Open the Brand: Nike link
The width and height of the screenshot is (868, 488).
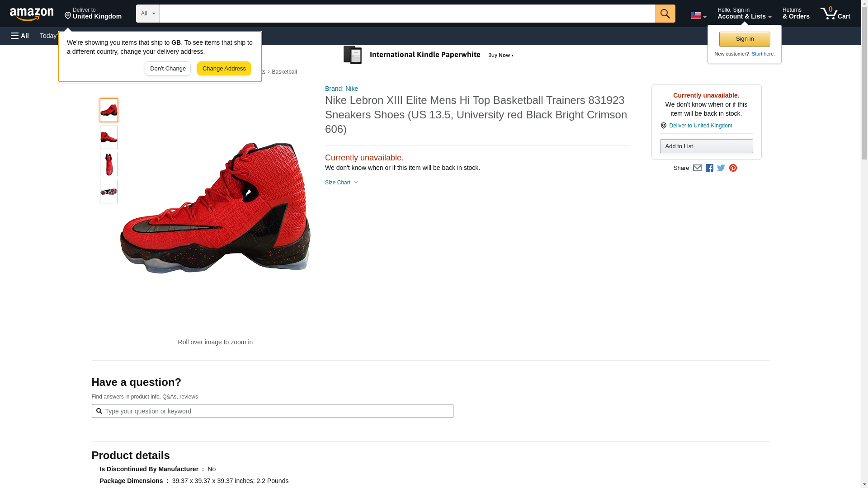(341, 89)
